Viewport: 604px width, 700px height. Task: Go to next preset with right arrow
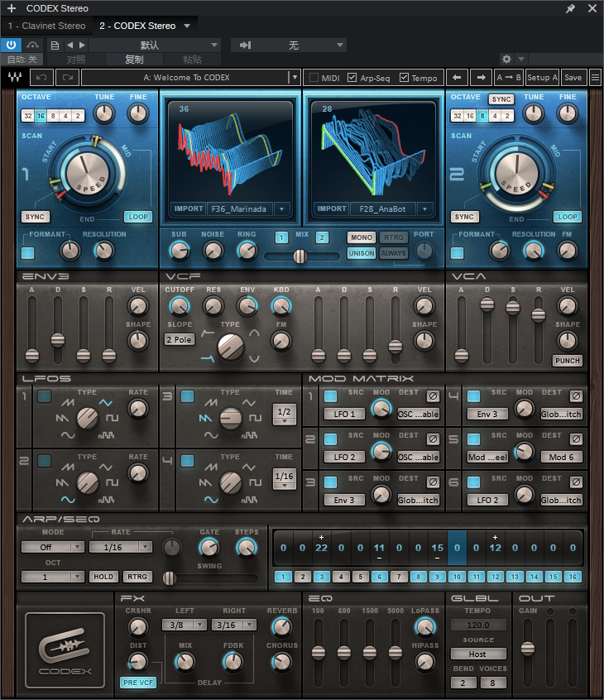pos(481,77)
